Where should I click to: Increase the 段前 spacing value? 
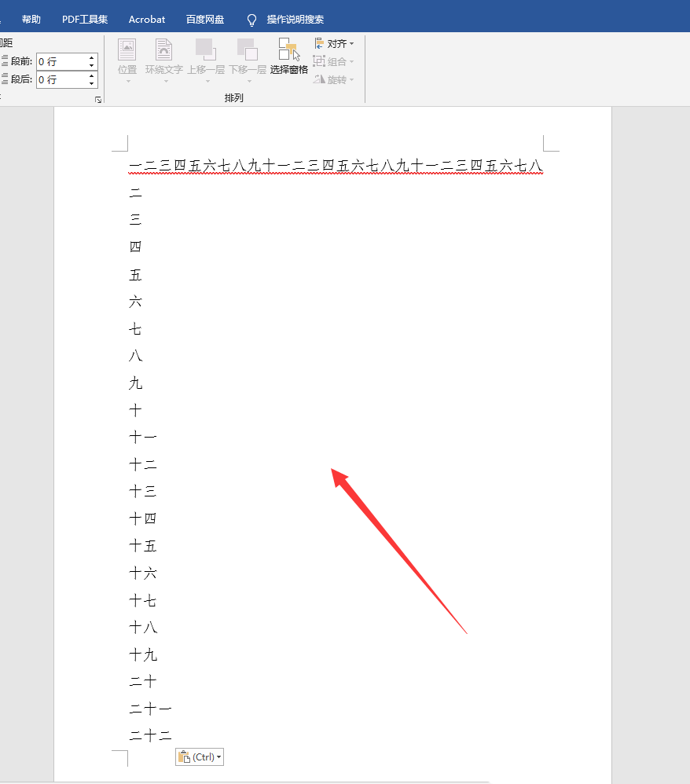pyautogui.click(x=92, y=58)
